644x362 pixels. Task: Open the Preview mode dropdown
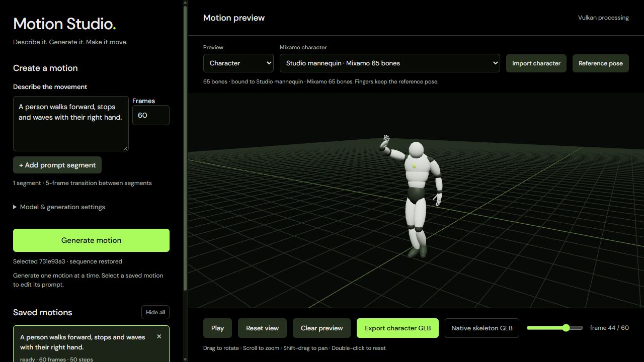(x=238, y=63)
